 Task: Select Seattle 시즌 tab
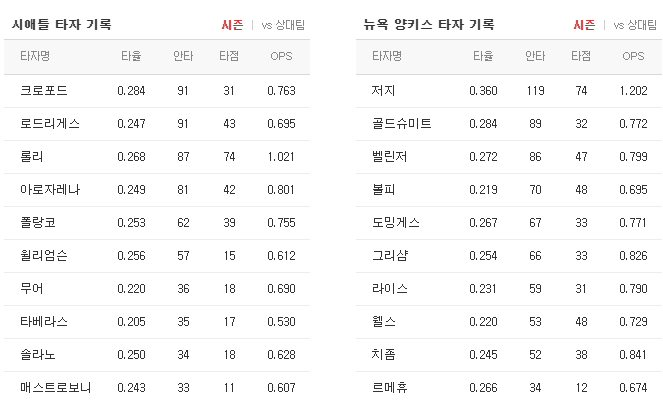(232, 25)
